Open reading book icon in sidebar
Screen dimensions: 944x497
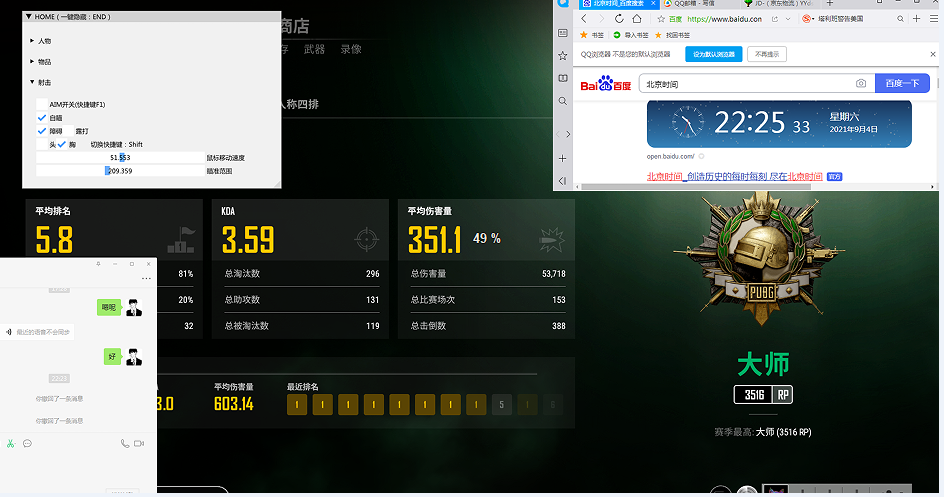coord(562,78)
